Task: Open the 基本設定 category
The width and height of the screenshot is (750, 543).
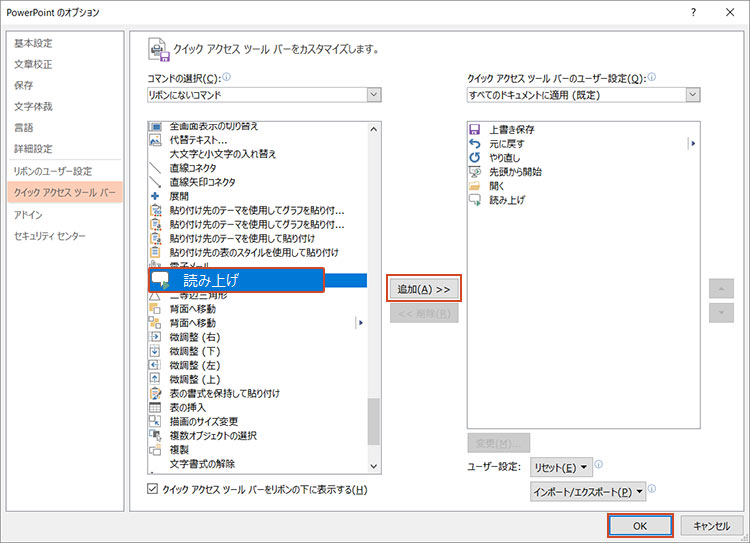Action: pos(33,43)
